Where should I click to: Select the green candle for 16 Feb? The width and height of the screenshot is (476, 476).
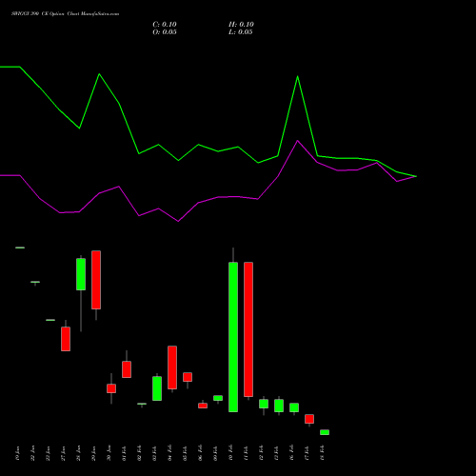pyautogui.click(x=294, y=407)
